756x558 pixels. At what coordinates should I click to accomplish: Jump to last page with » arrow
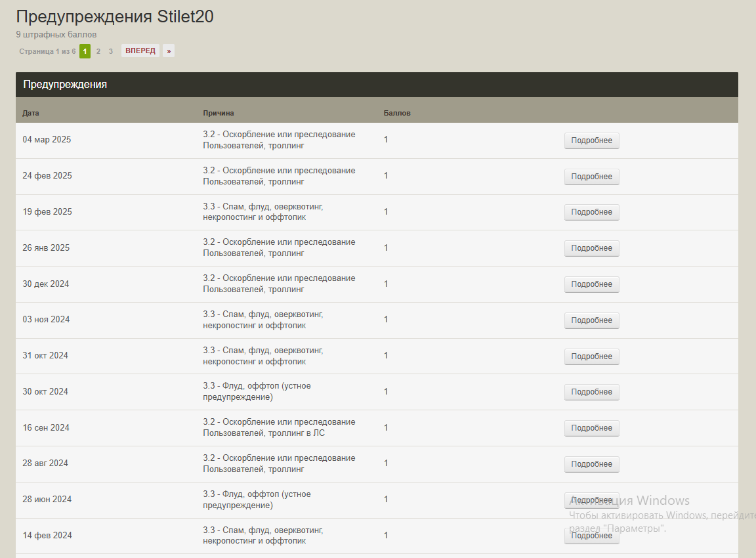[x=169, y=51]
